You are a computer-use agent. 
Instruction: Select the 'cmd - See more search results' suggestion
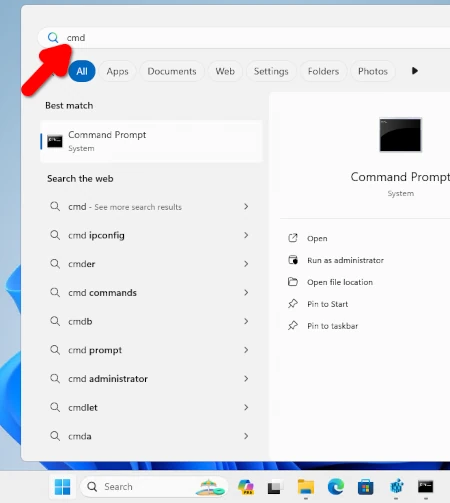151,207
